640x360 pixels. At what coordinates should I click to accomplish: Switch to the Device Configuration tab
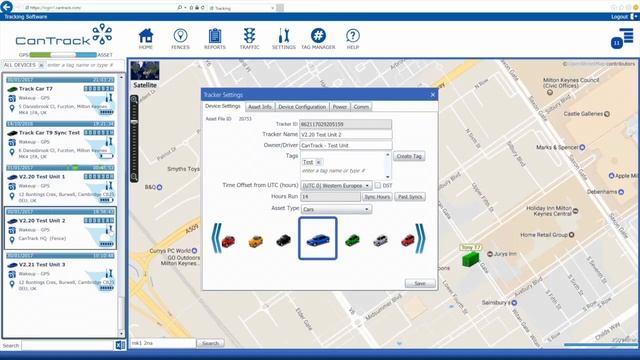click(x=302, y=107)
